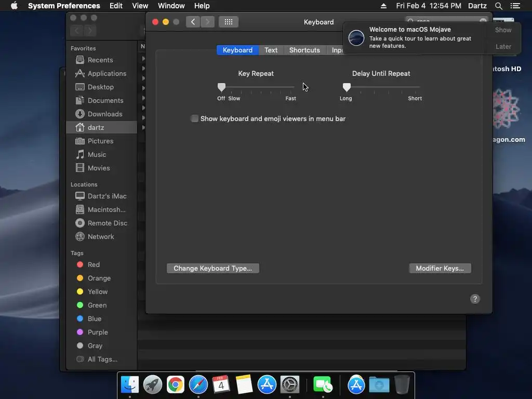This screenshot has height=399, width=532.
Task: Filter by Red tag
Action: coord(88,264)
